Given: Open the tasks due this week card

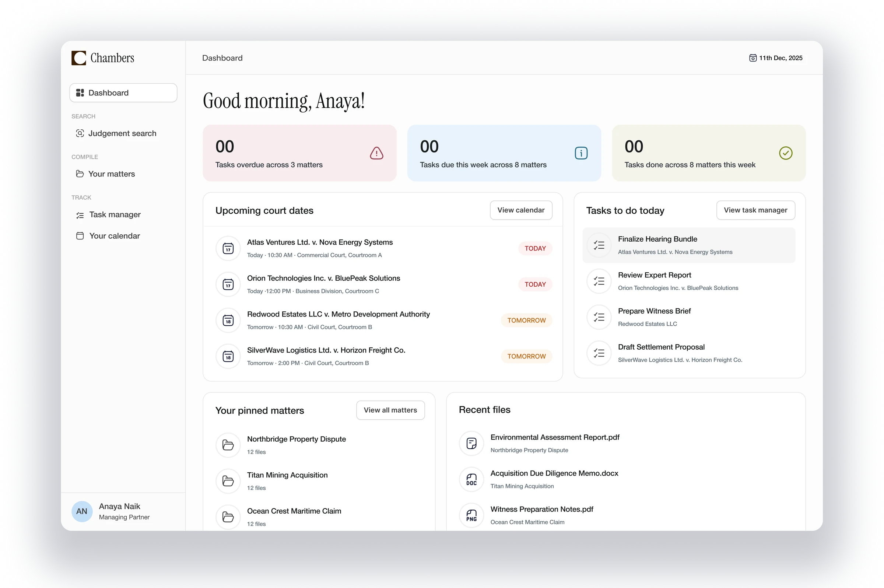Looking at the screenshot, I should pos(504,153).
